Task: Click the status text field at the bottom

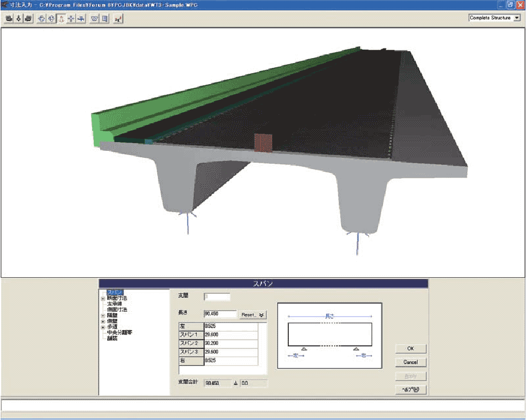Action: pyautogui.click(x=263, y=405)
